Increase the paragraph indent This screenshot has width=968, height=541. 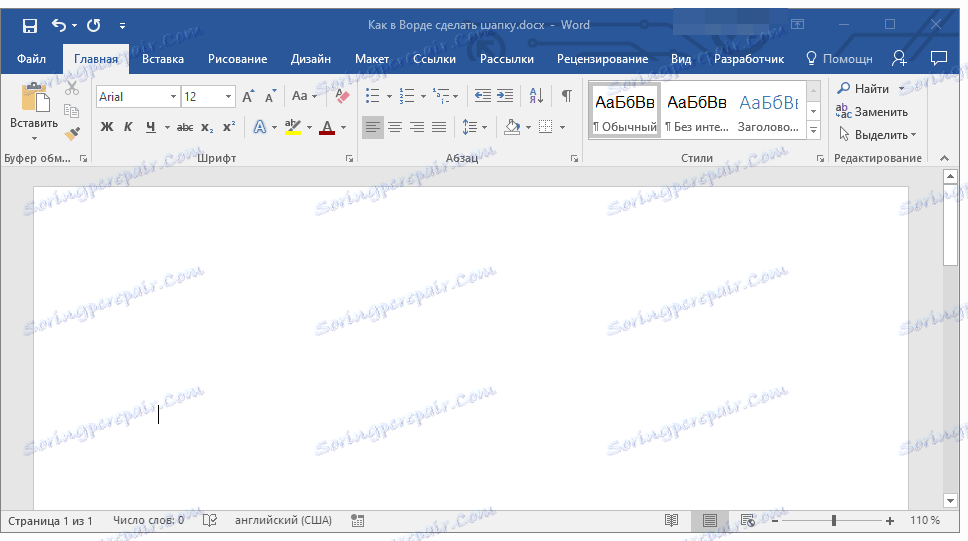click(x=505, y=96)
